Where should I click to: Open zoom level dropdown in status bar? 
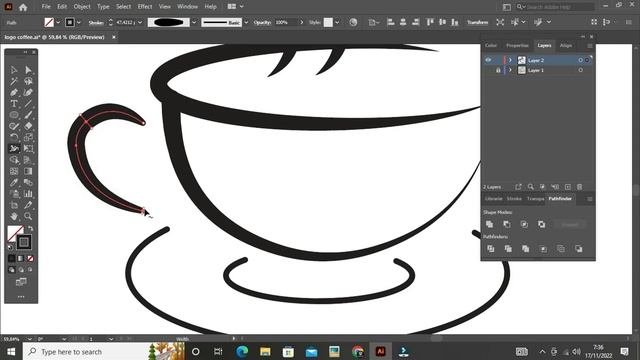(29, 339)
